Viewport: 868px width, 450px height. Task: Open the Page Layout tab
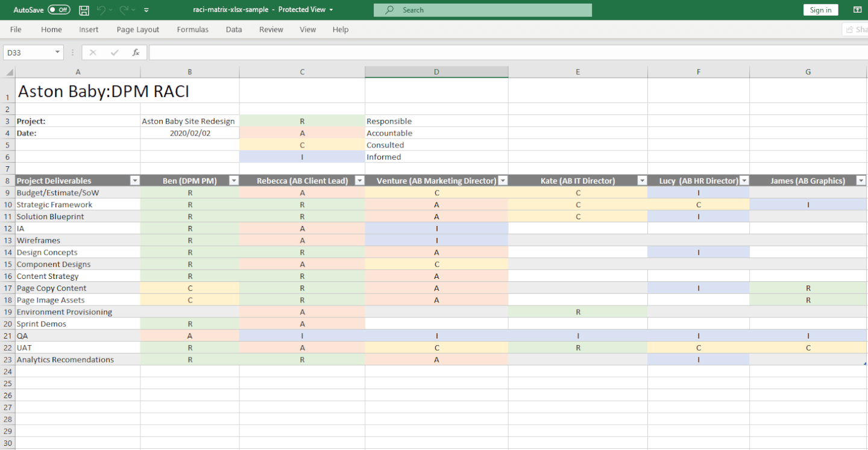click(x=138, y=30)
